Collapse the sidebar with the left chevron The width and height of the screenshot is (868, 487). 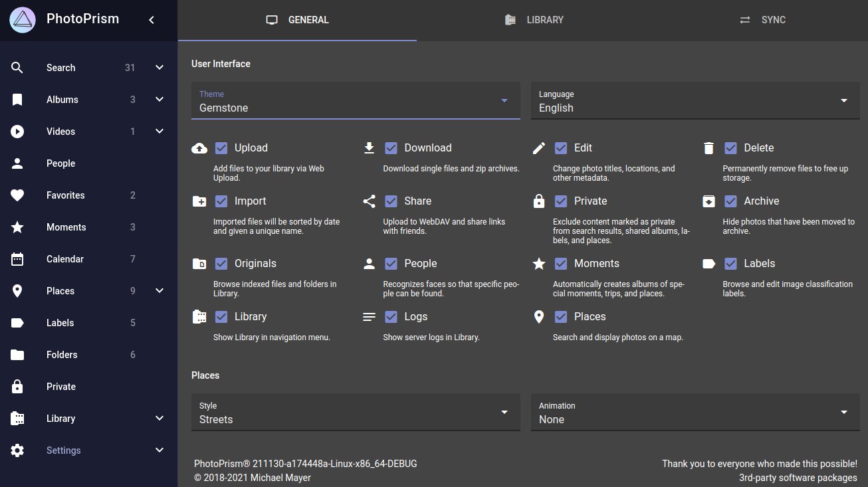[152, 20]
